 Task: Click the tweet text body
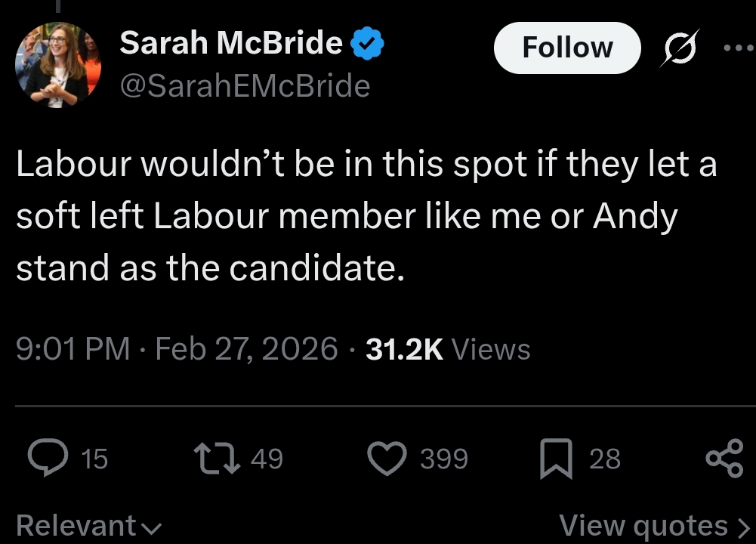pos(363,217)
